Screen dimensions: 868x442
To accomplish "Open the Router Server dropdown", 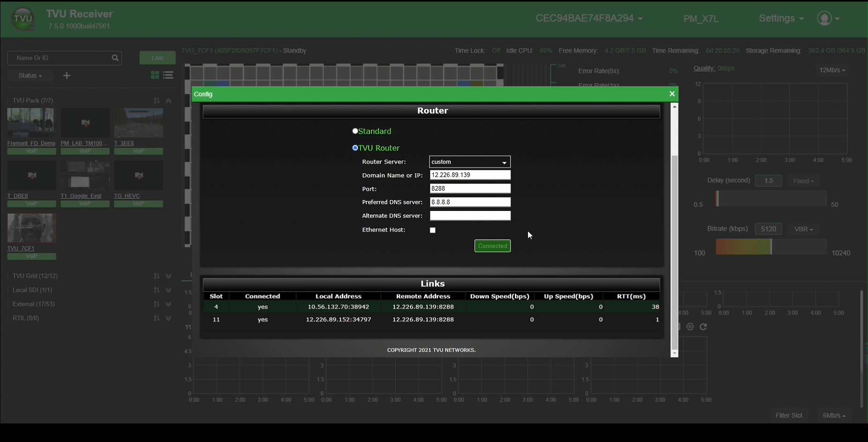I will tap(470, 162).
